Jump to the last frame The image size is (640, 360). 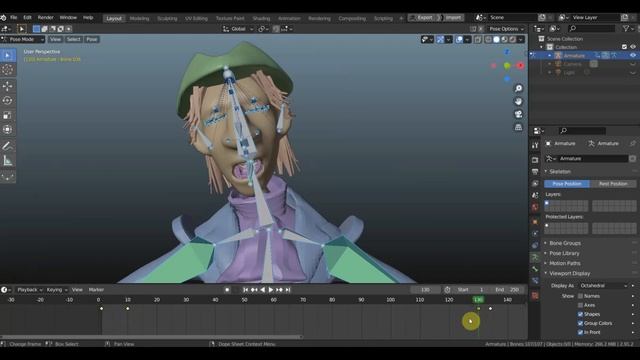288,290
